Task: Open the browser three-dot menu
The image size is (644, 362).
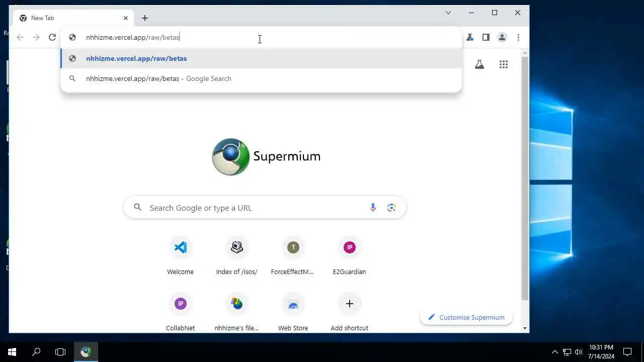Action: point(518,37)
